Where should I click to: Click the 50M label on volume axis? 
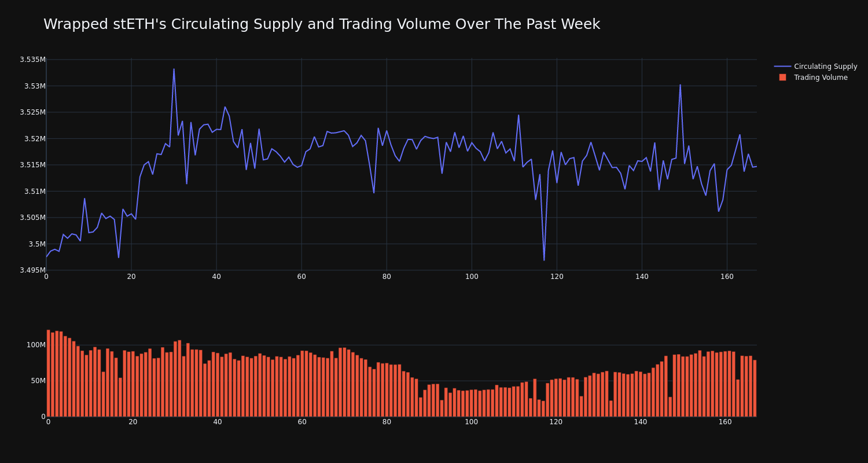(38, 381)
